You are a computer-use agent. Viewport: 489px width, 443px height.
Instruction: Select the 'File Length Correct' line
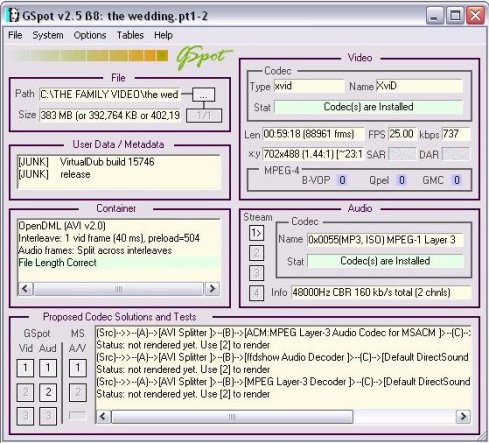(x=119, y=263)
